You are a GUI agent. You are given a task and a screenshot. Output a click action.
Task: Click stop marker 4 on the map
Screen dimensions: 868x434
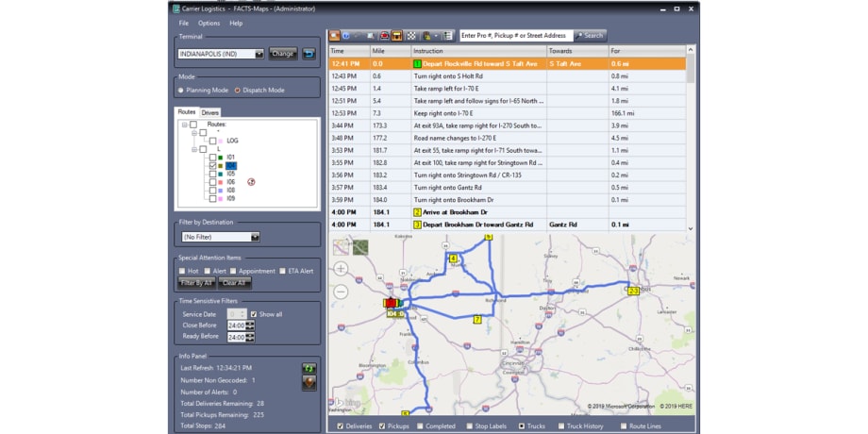[x=453, y=258]
